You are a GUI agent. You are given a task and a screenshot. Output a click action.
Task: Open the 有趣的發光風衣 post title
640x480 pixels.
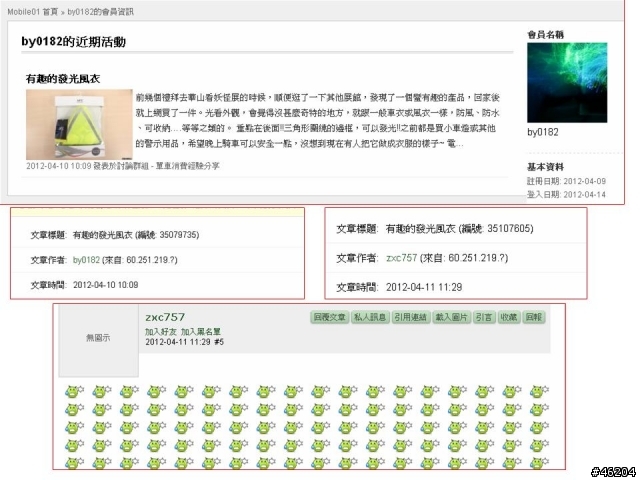point(63,79)
